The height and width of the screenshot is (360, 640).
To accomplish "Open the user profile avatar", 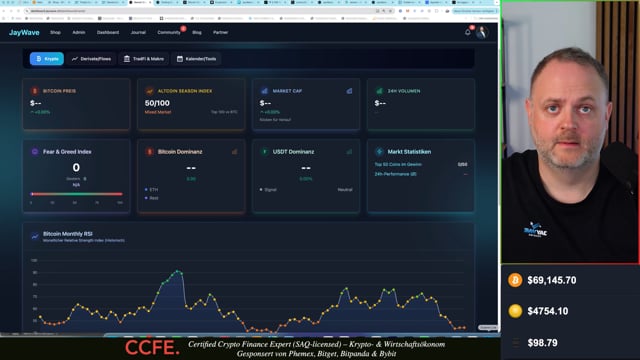I will point(482,32).
